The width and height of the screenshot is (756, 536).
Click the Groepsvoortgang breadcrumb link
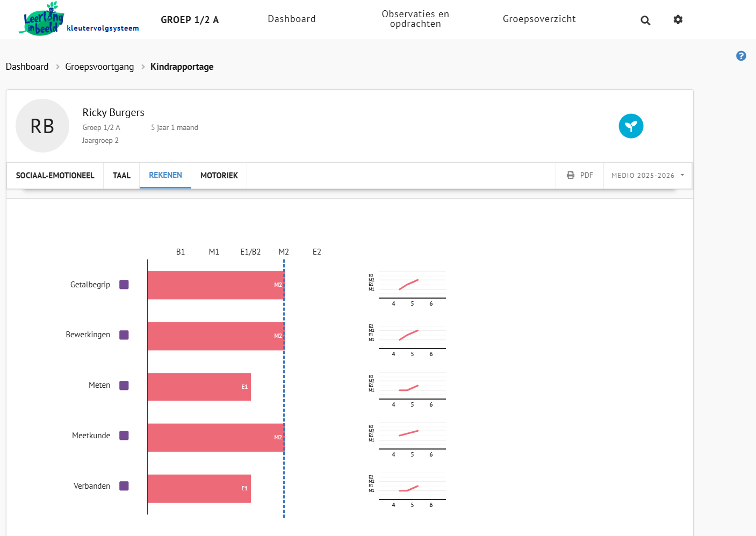tap(99, 67)
